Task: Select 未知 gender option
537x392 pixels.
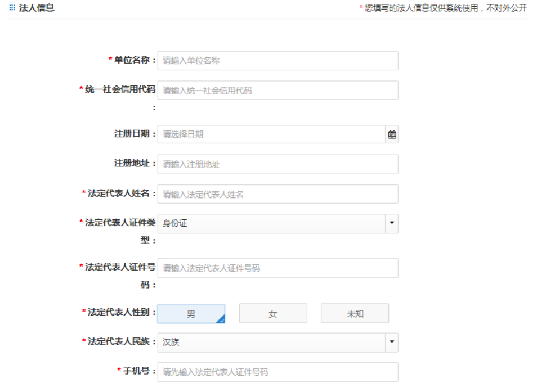Action: (x=355, y=313)
